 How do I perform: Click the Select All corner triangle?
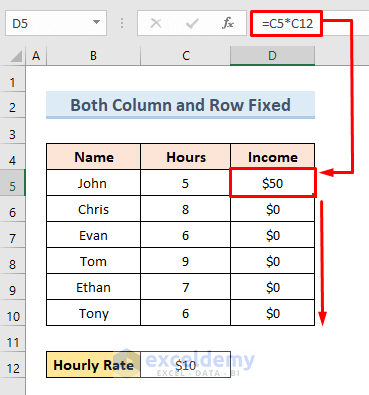(16, 56)
